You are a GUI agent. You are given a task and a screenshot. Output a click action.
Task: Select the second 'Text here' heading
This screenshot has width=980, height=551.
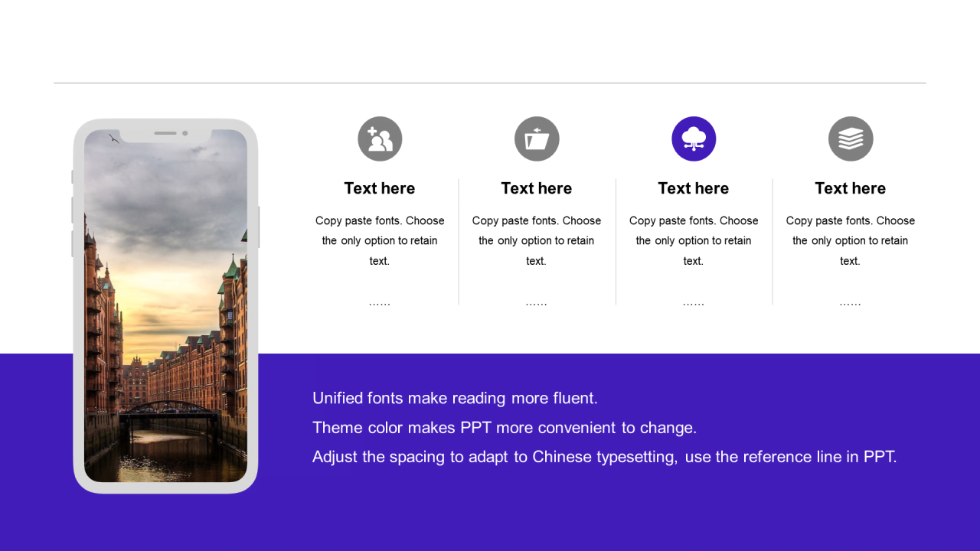click(537, 188)
